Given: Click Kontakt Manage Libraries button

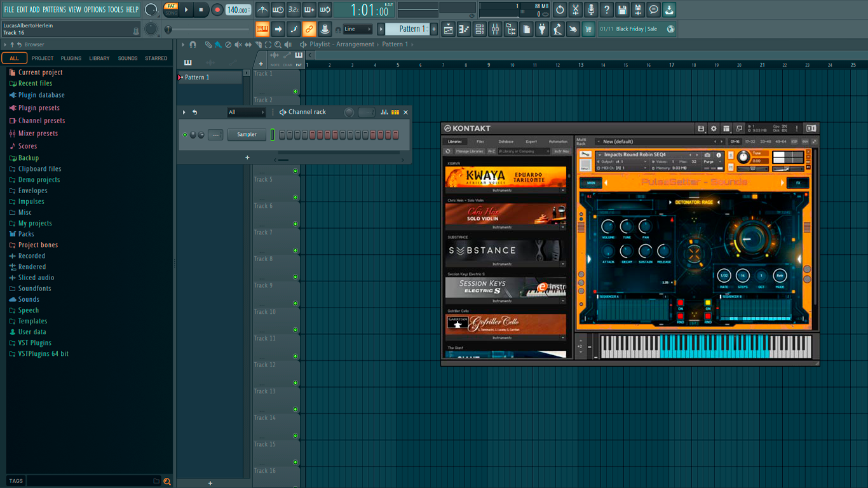Looking at the screenshot, I should 470,151.
